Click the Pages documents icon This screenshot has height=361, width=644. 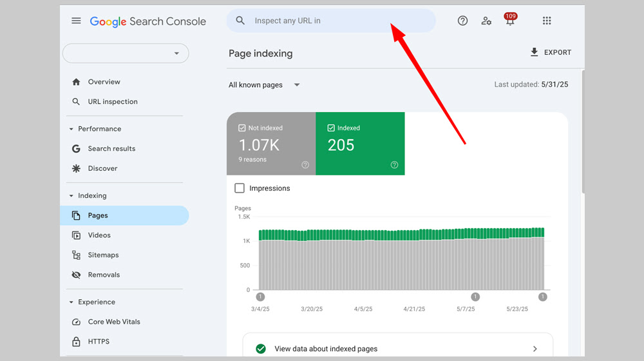coord(76,215)
